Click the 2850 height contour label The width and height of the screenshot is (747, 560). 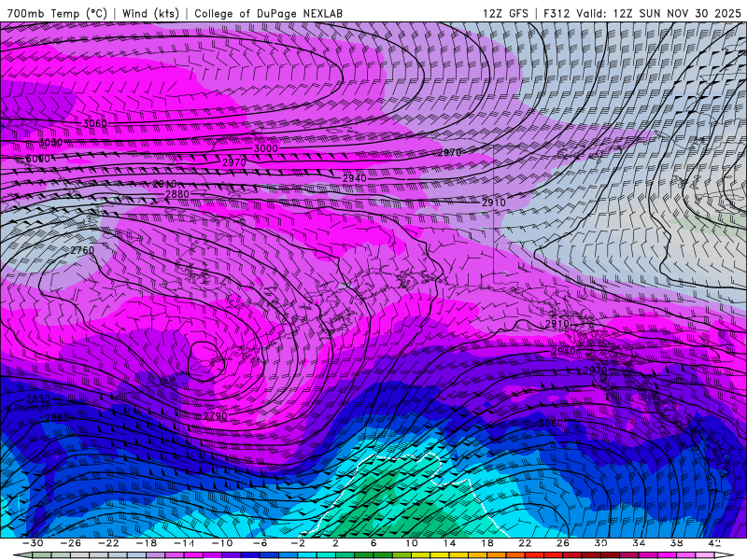tap(38, 399)
